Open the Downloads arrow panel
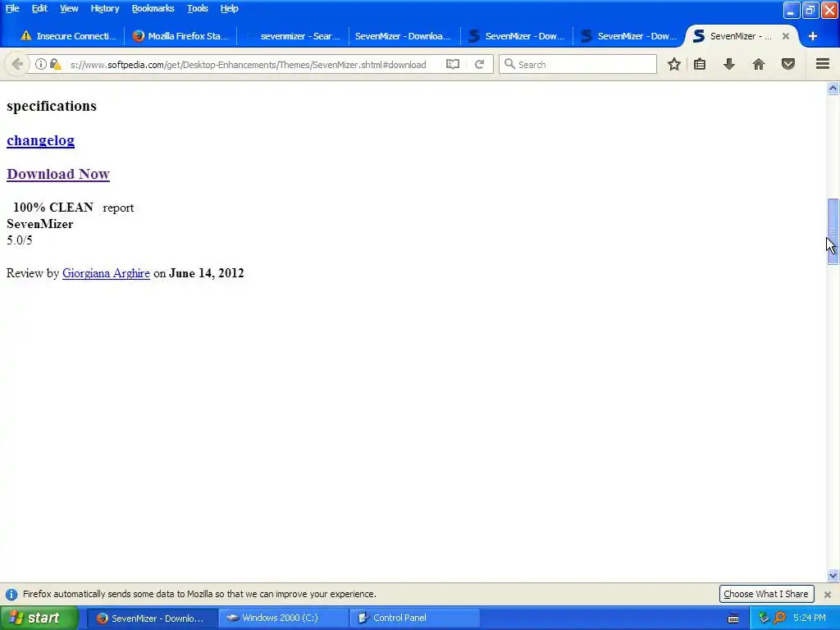840x630 pixels. (x=729, y=64)
